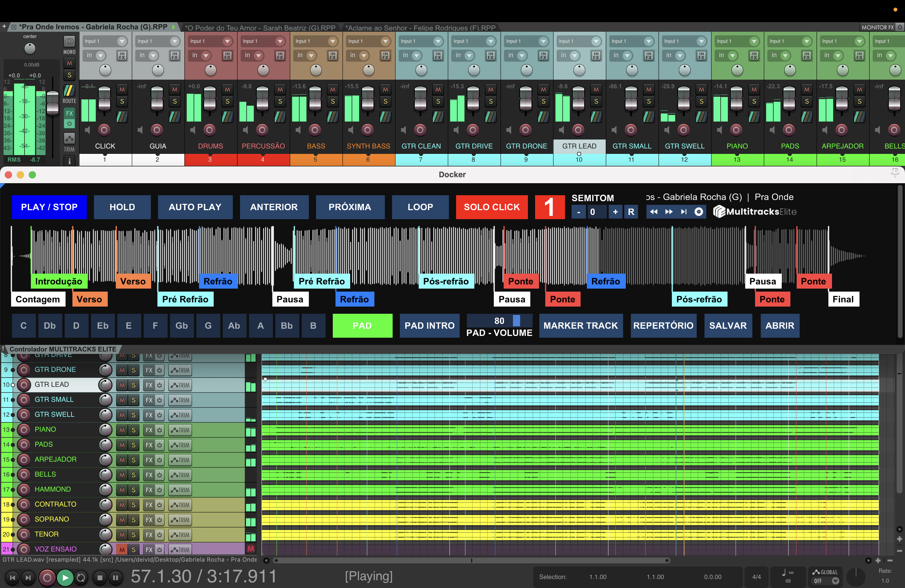Image resolution: width=905 pixels, height=588 pixels.
Task: Arm record on the DRUMS mixer channel
Action: click(209, 130)
